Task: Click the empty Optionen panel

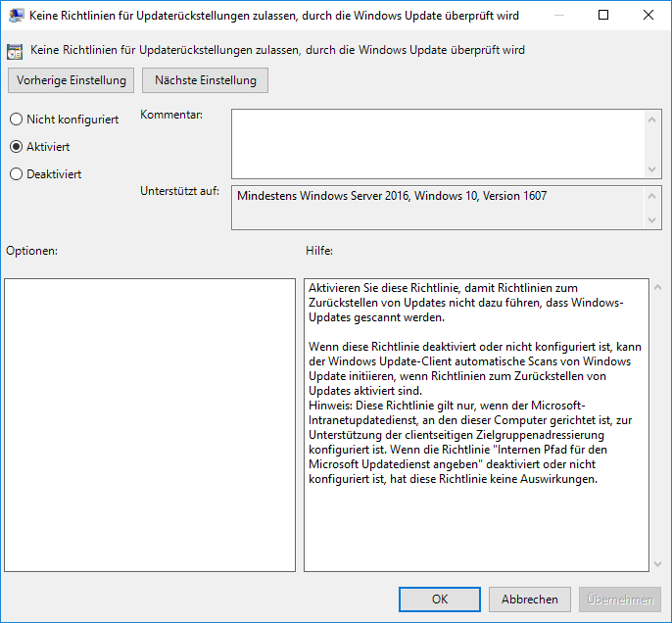Action: pyautogui.click(x=150, y=424)
